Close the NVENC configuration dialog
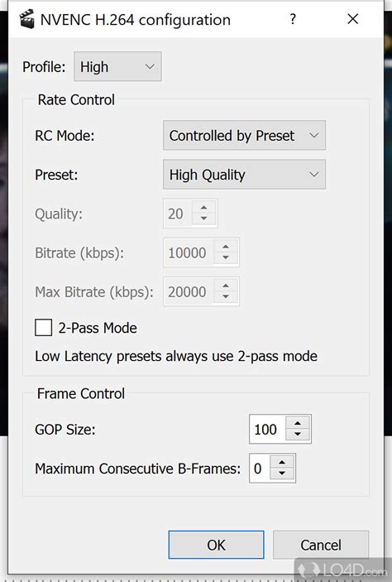Screen dimensions: 392x582 click(x=352, y=19)
